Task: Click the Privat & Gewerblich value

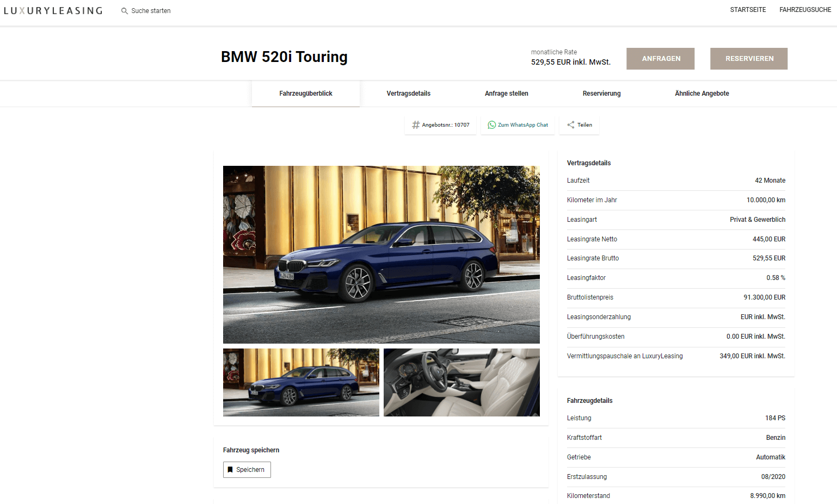Action: 758,220
